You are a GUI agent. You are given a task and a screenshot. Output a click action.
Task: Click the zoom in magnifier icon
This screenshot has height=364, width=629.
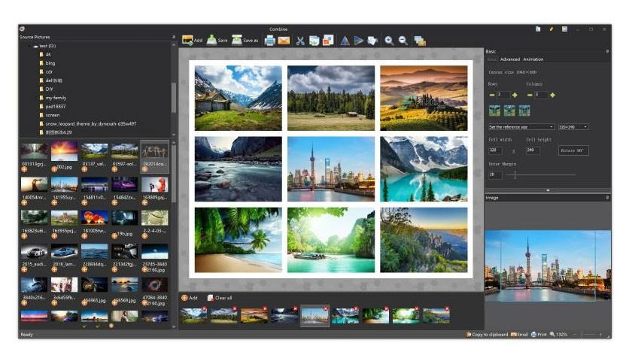[x=389, y=41]
